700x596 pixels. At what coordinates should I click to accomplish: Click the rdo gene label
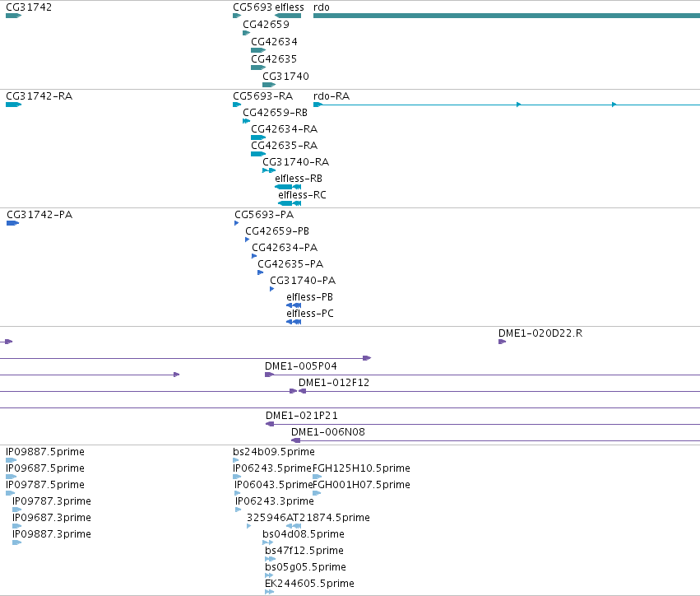tap(322, 7)
